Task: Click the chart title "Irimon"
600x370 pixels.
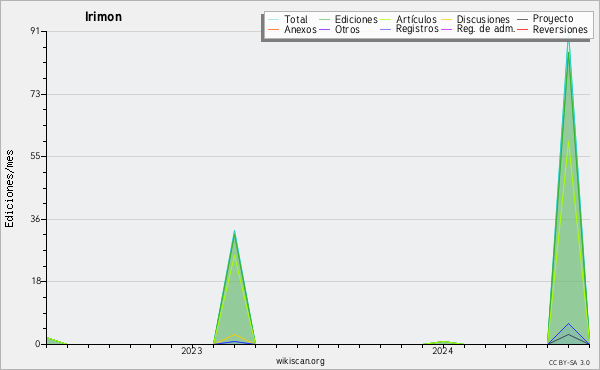Action: (103, 17)
